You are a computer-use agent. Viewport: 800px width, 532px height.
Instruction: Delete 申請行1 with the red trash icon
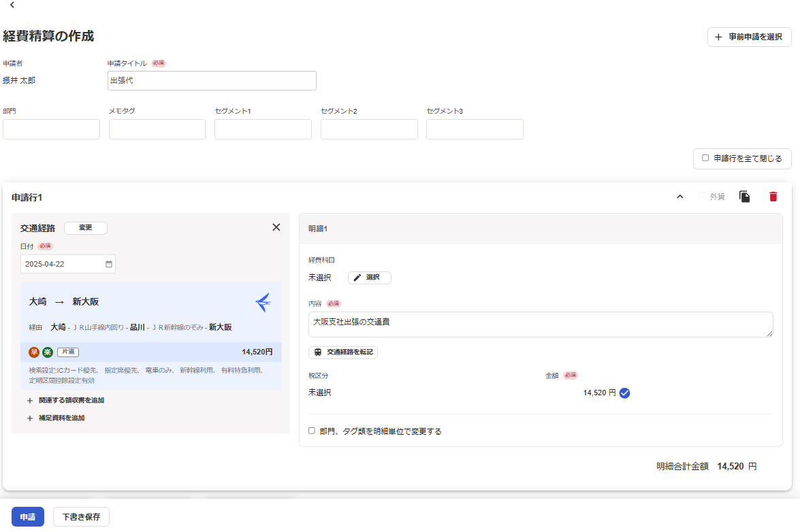(x=773, y=197)
